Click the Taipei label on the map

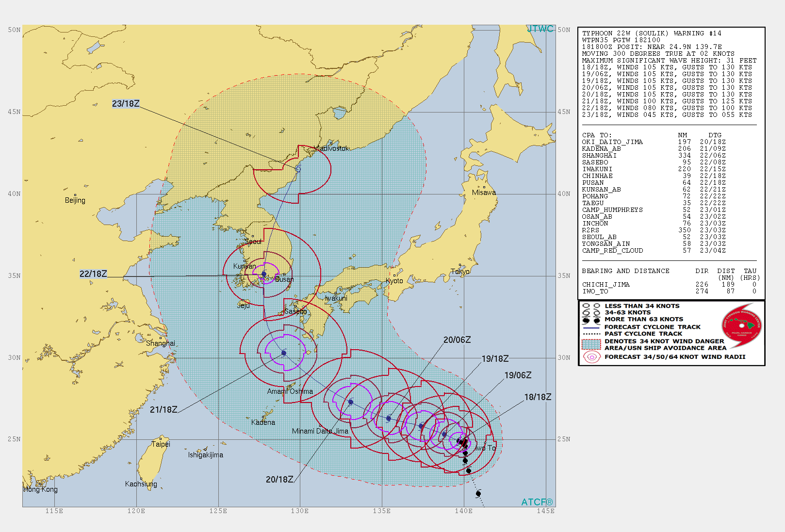coord(161,444)
